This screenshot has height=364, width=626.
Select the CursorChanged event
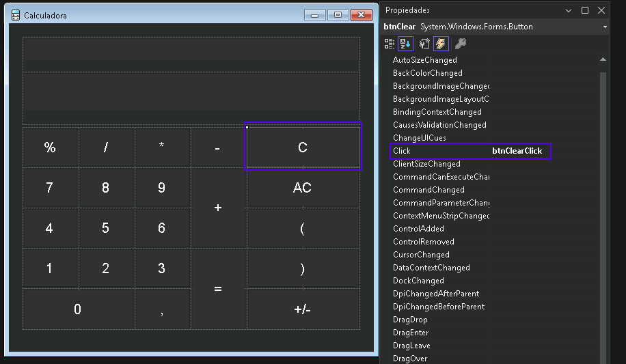click(x=421, y=255)
